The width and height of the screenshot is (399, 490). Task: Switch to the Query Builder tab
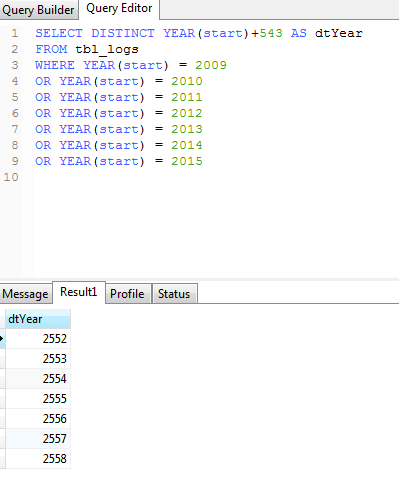pos(39,10)
